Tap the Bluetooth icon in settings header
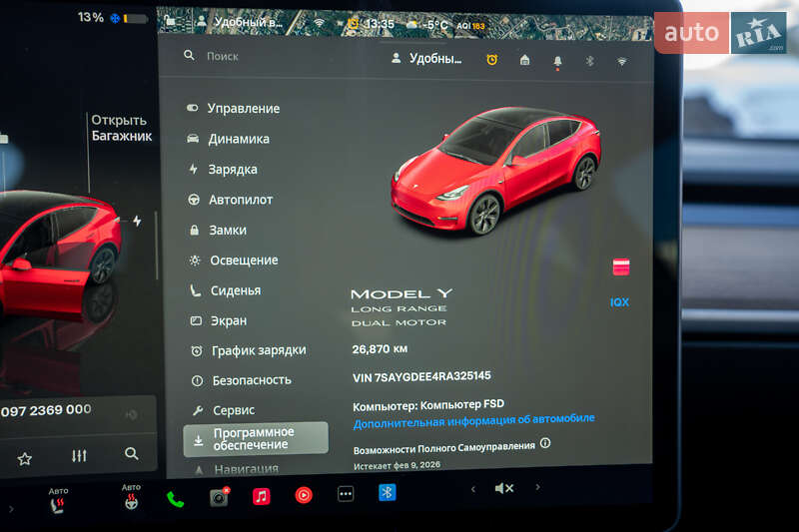The image size is (799, 532). [x=589, y=61]
